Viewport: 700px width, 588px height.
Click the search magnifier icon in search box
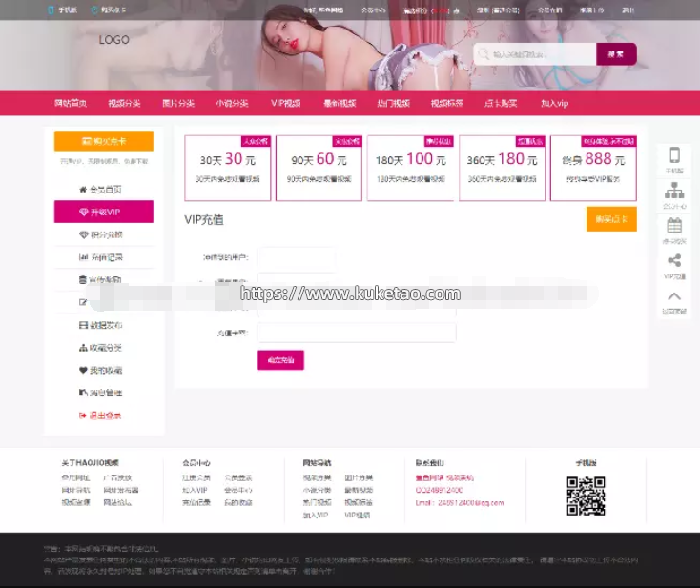coord(484,54)
